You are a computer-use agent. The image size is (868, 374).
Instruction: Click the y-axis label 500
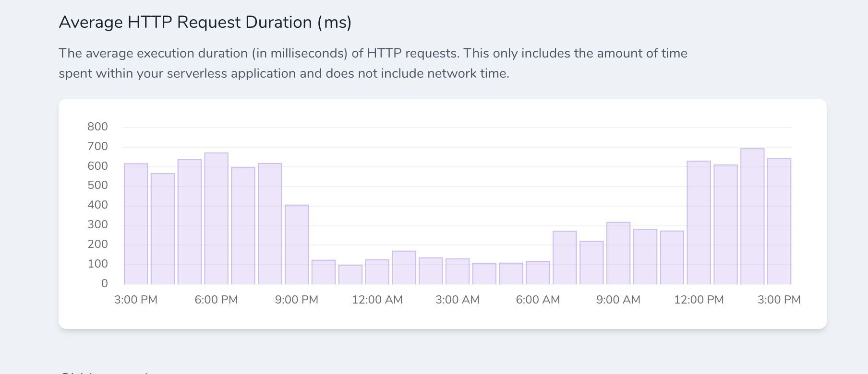click(97, 185)
